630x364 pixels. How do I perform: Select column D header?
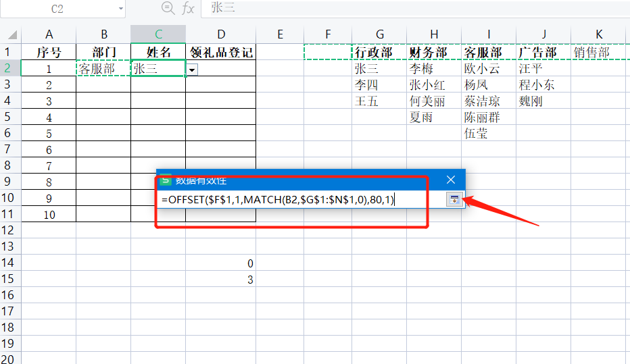[221, 34]
